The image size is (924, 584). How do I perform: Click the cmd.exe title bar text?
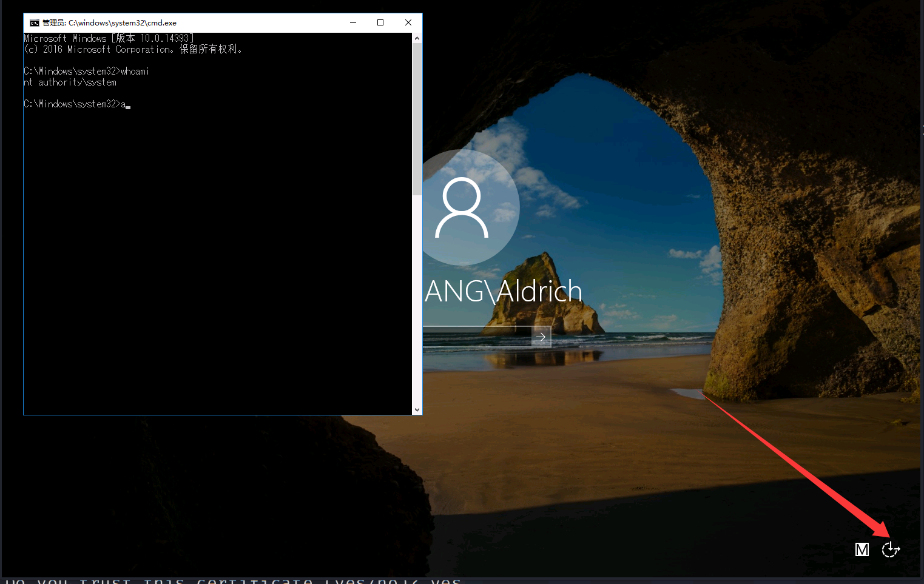pyautogui.click(x=110, y=23)
